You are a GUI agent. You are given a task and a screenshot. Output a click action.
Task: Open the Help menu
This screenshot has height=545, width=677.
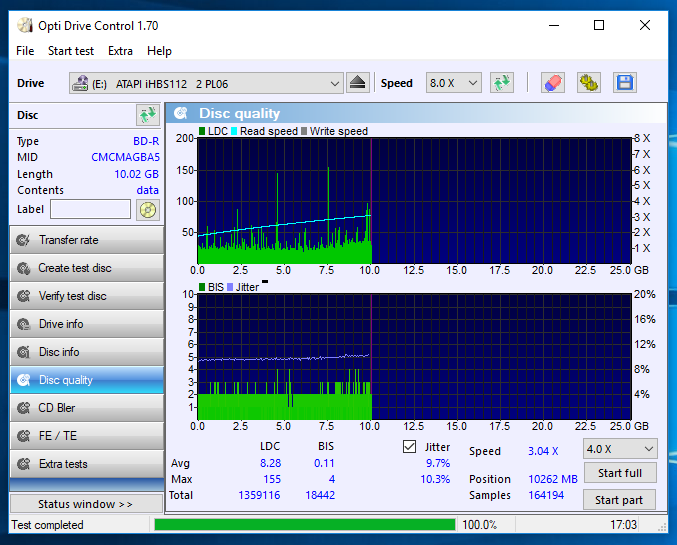coord(159,51)
